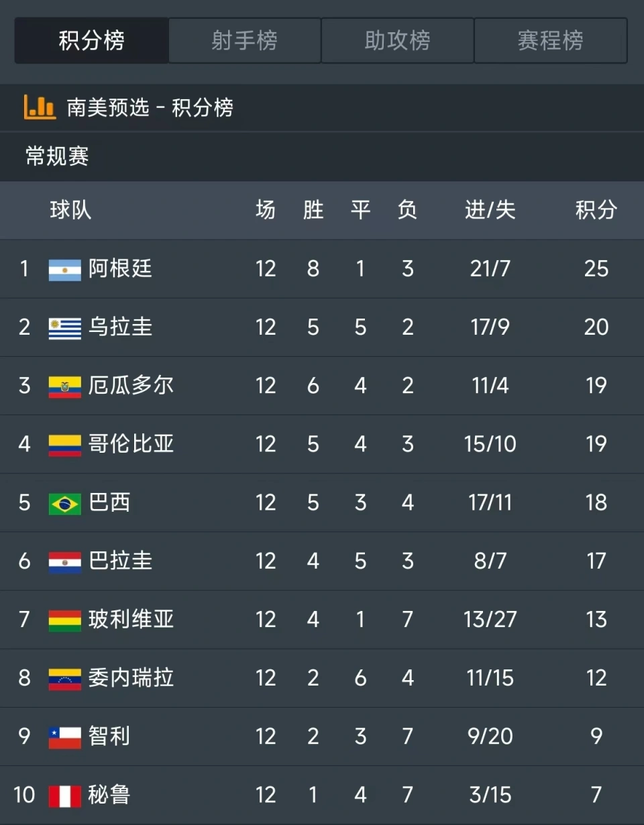Switch to the 助攻榜 tab
The width and height of the screenshot is (644, 825).
pos(397,41)
